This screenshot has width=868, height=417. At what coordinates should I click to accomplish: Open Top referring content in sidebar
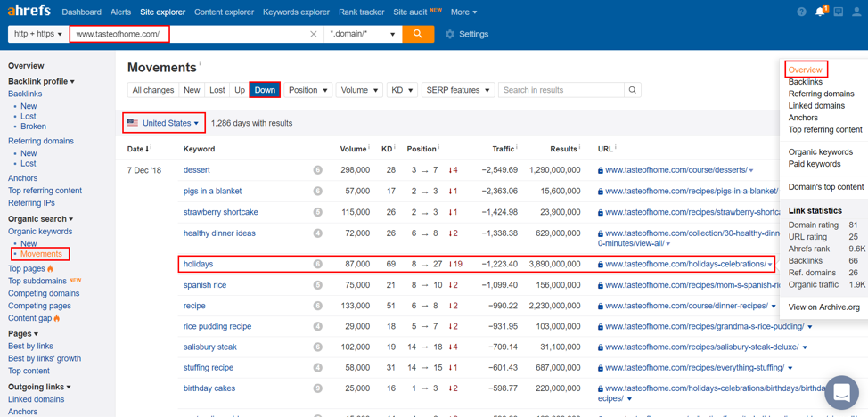pos(45,191)
